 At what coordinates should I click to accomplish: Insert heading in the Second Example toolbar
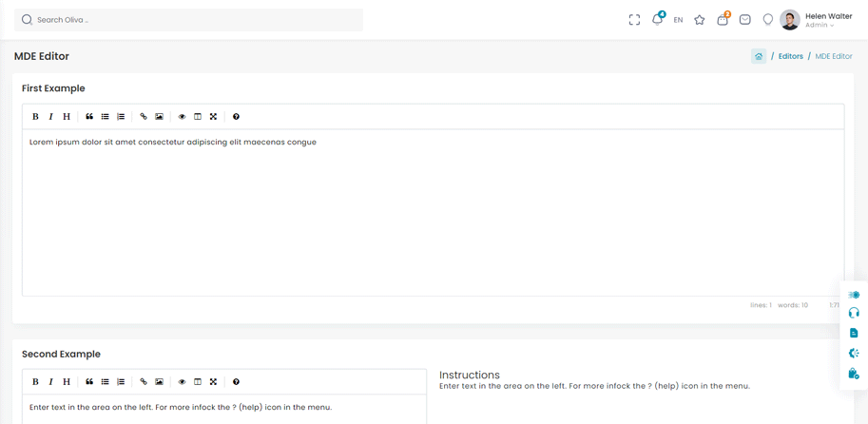pyautogui.click(x=67, y=382)
